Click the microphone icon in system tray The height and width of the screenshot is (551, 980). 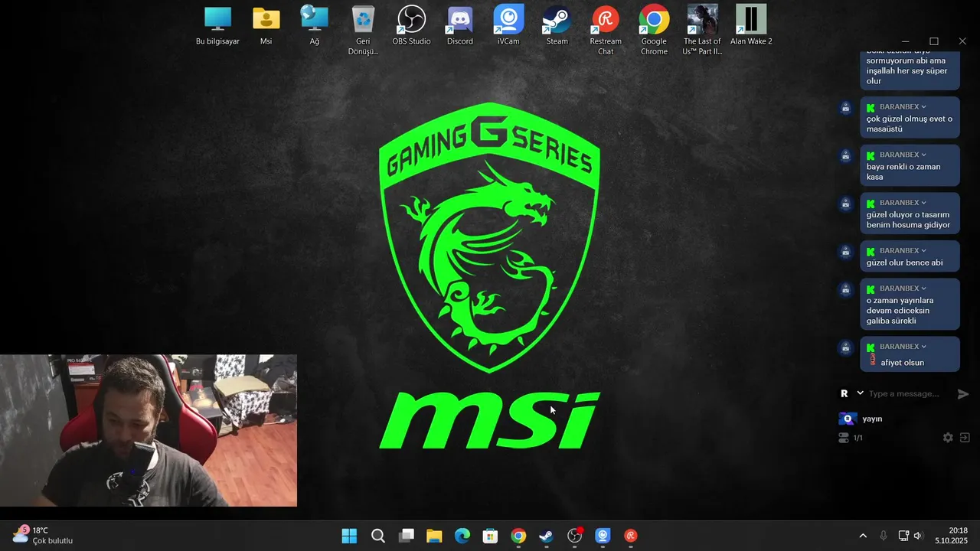click(883, 536)
